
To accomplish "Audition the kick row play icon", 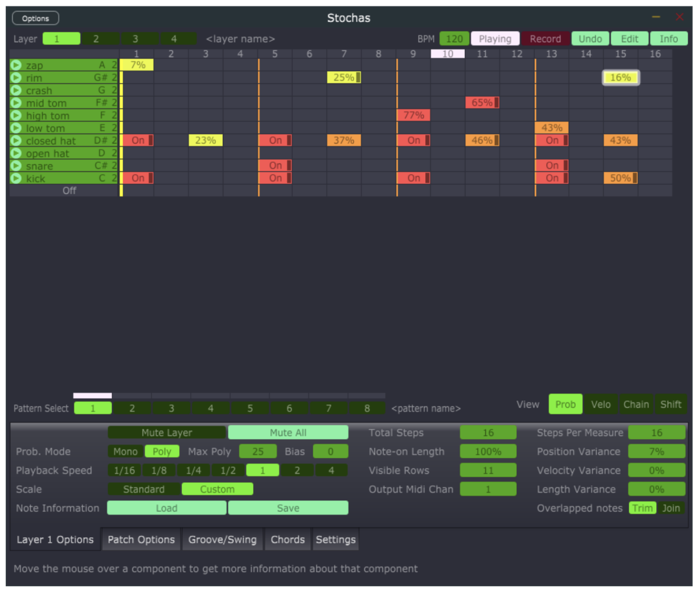I will pos(16,178).
